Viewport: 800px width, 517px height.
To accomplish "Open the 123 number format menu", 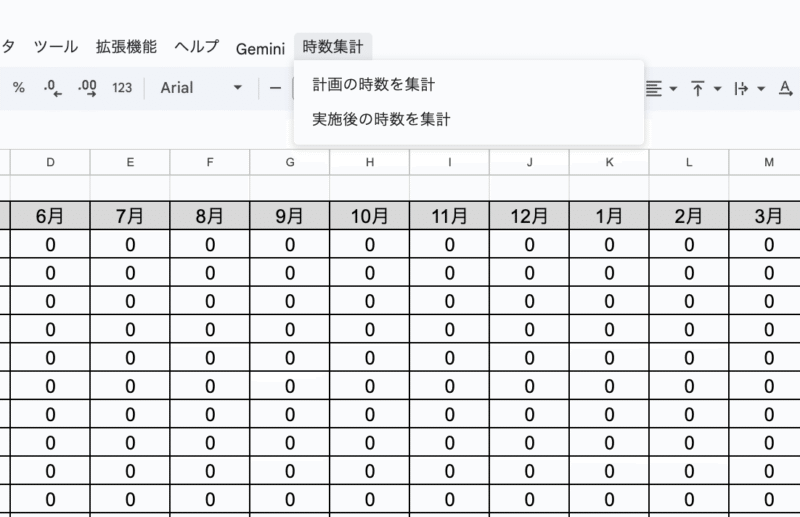I will (122, 88).
